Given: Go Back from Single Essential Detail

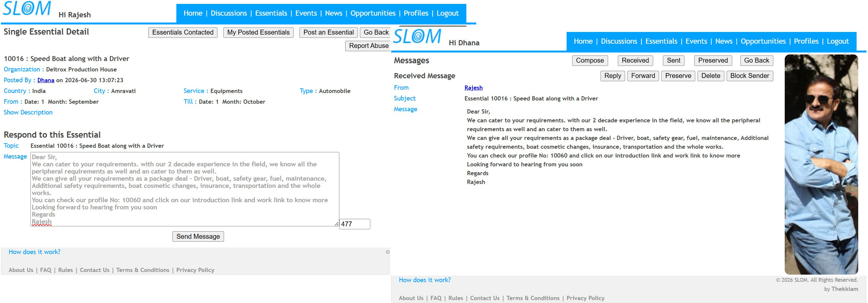Looking at the screenshot, I should [x=376, y=32].
